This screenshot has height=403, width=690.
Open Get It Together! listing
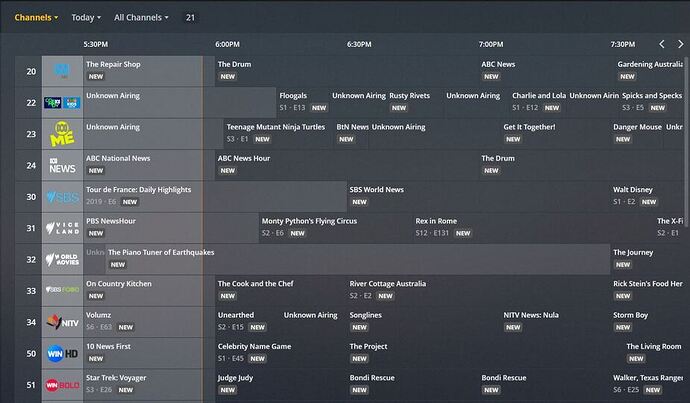(x=555, y=134)
